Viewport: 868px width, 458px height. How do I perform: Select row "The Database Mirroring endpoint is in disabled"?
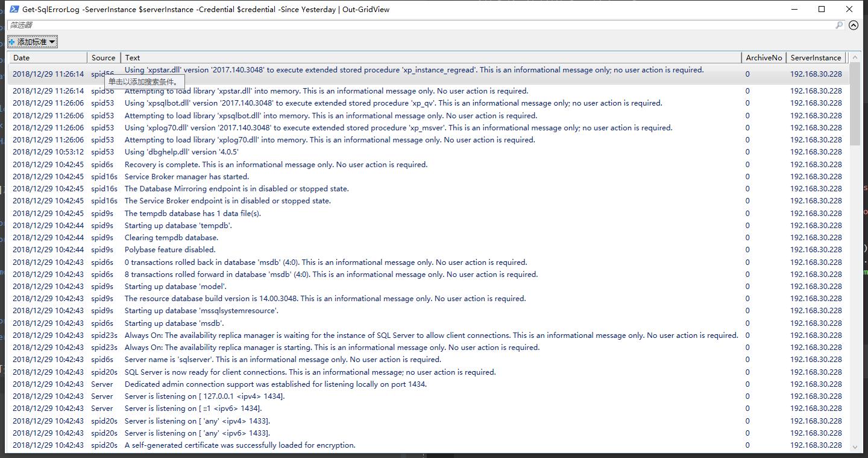[429, 189]
